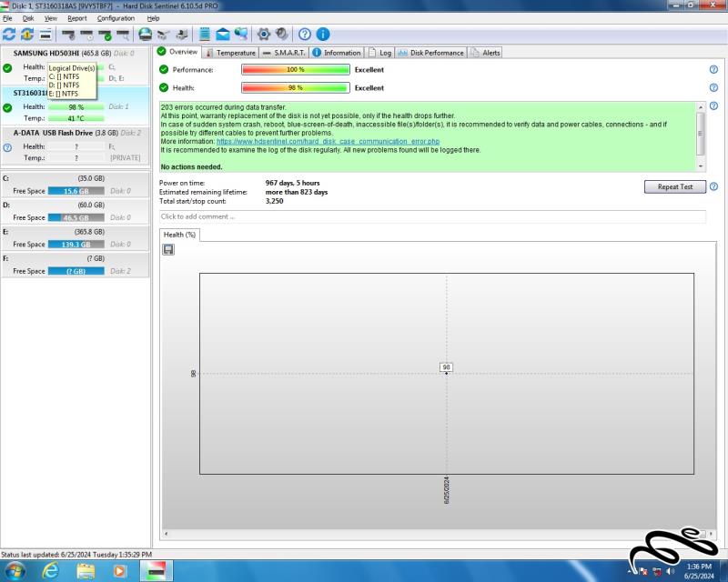Click the blue About info toolbar icon
Screen dimensions: 728x582
click(323, 35)
